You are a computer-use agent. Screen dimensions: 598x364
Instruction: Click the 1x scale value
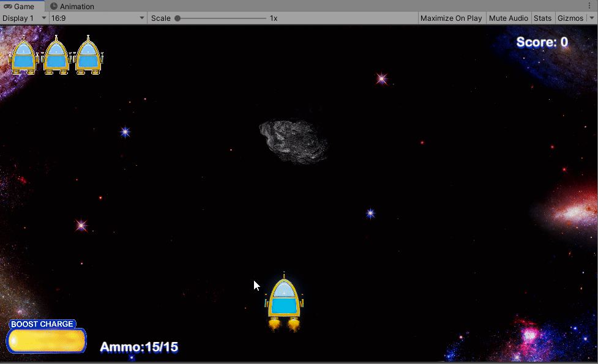[274, 18]
